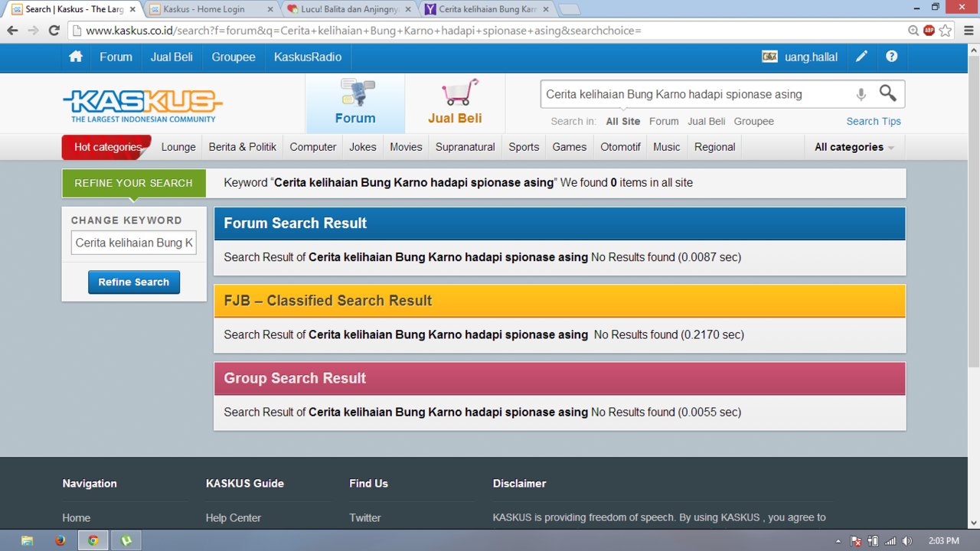Select Berita & Politik category
This screenshot has height=551, width=980.
(x=243, y=147)
